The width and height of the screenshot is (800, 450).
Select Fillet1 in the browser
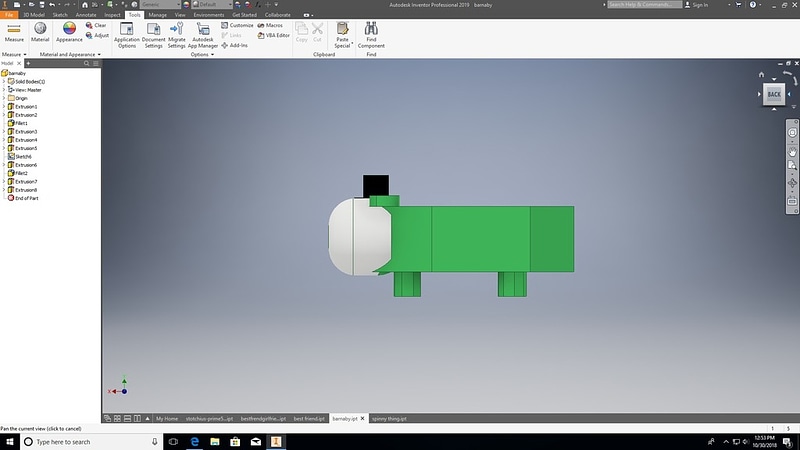click(x=18, y=123)
